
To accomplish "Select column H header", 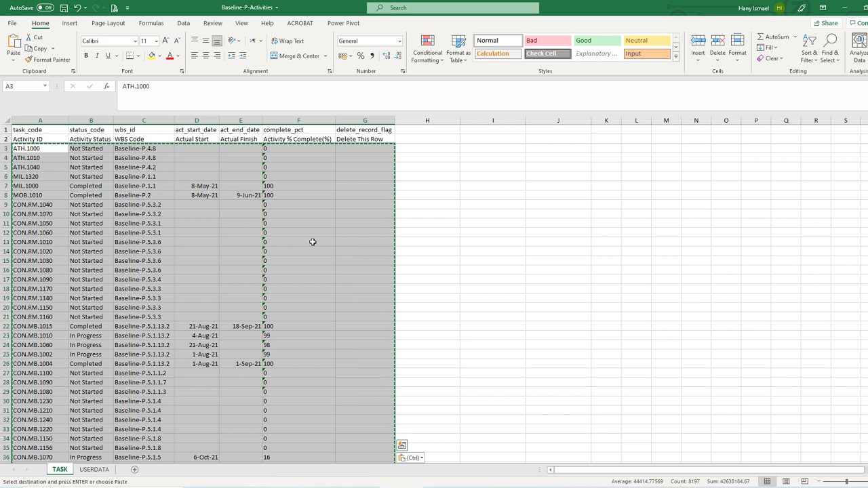I will [x=427, y=121].
